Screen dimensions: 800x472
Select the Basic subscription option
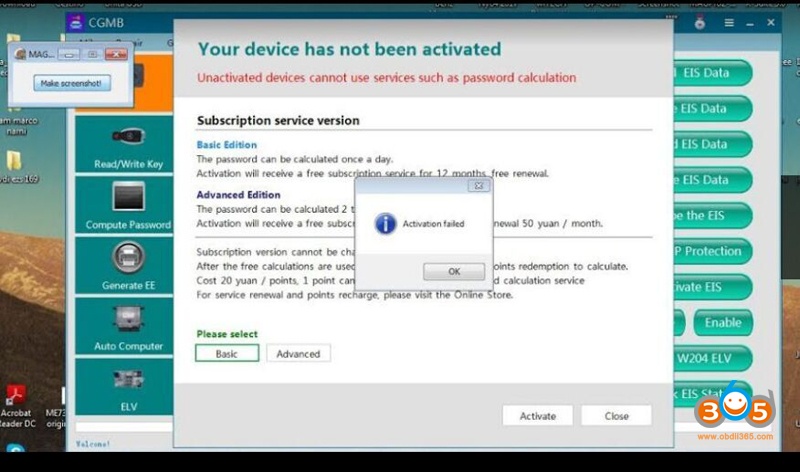[227, 353]
